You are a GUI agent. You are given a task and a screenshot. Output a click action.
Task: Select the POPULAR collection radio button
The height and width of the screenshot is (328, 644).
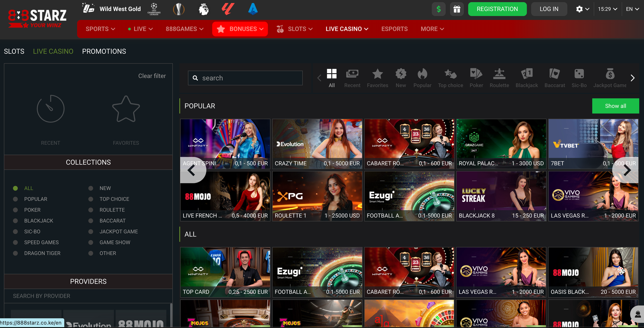coord(15,199)
